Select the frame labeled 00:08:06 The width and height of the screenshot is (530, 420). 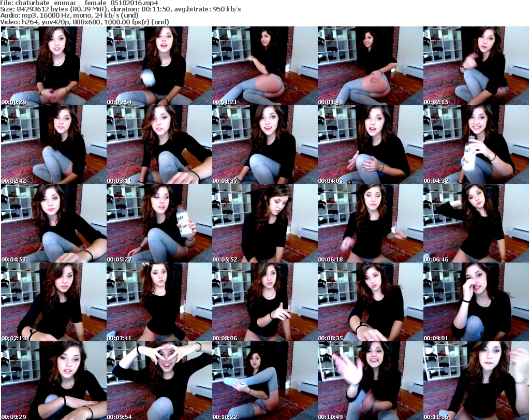point(264,302)
